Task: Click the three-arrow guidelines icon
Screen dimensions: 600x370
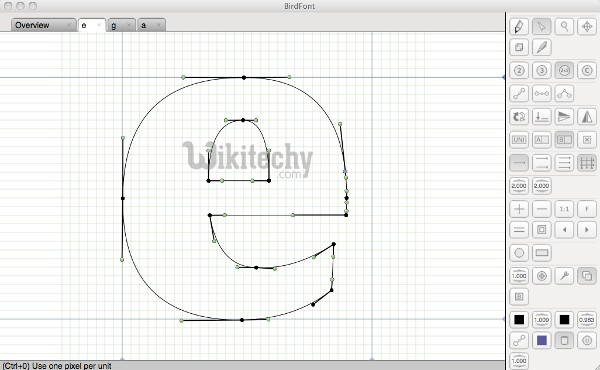Action: click(564, 163)
